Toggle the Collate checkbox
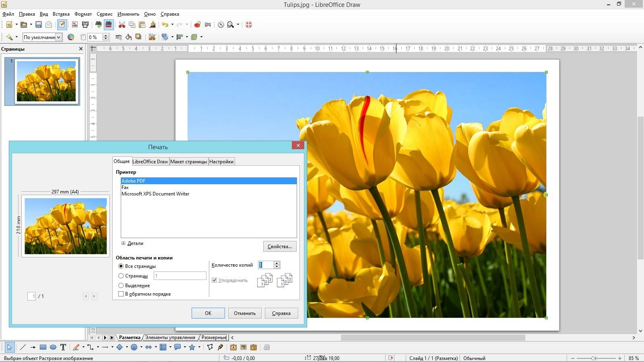 coord(214,280)
